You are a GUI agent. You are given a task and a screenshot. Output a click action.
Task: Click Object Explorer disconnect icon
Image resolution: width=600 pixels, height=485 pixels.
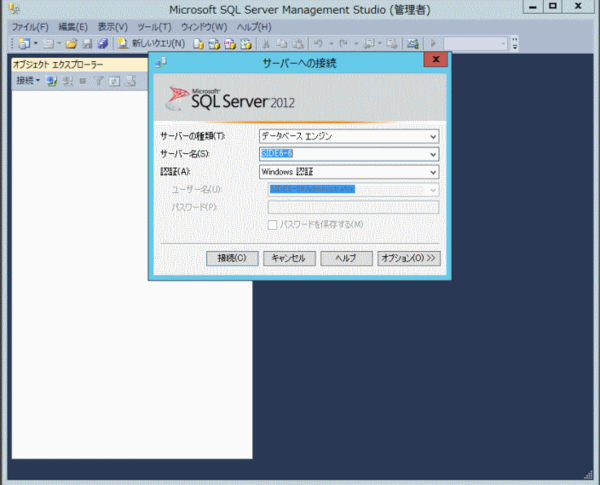(x=68, y=81)
